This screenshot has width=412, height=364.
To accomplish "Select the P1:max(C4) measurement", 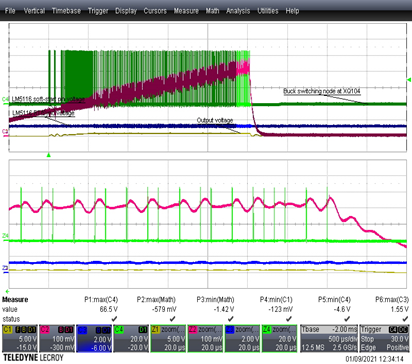I will [x=101, y=300].
